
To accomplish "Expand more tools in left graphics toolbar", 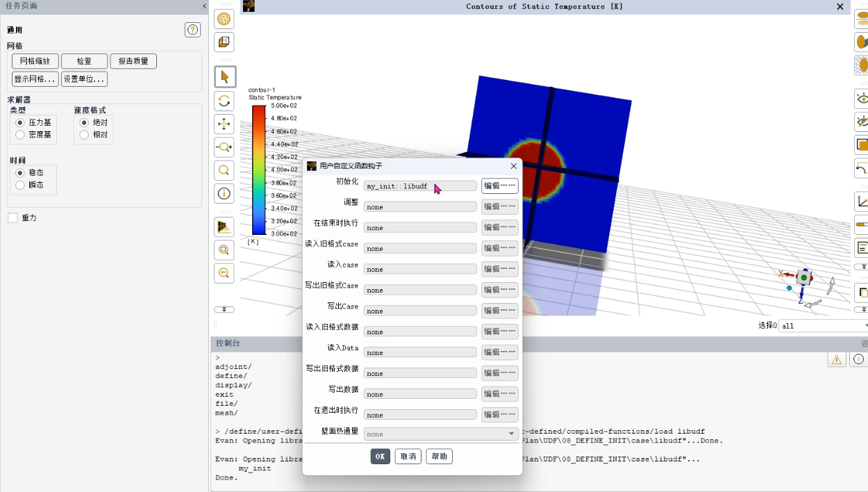I will (224, 309).
